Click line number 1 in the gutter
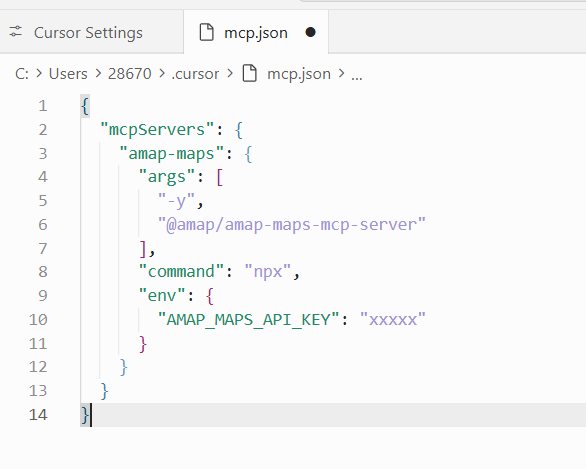 (43, 106)
